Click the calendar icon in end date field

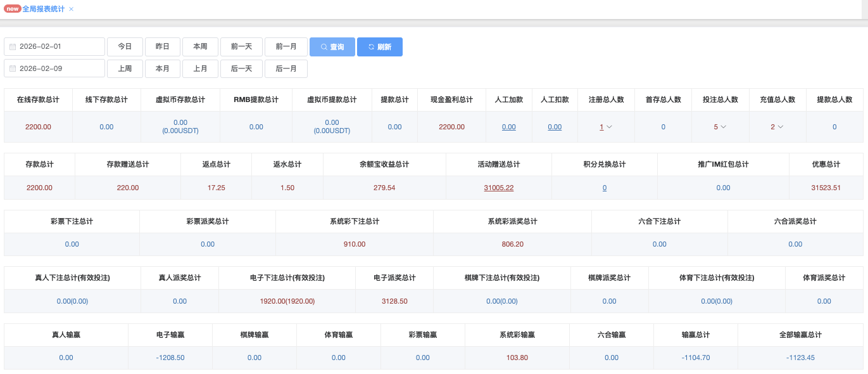(x=12, y=68)
